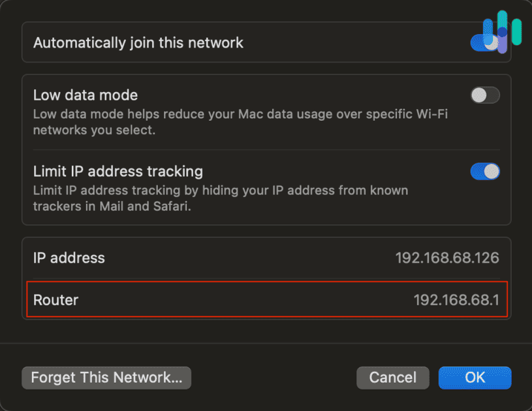Click the "Low data mode" label

pos(85,95)
